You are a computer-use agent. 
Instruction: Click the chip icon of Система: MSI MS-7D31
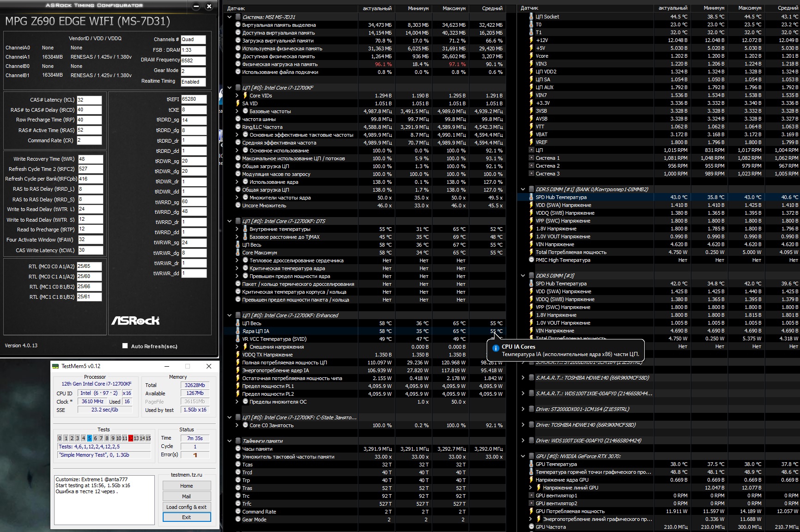(238, 17)
